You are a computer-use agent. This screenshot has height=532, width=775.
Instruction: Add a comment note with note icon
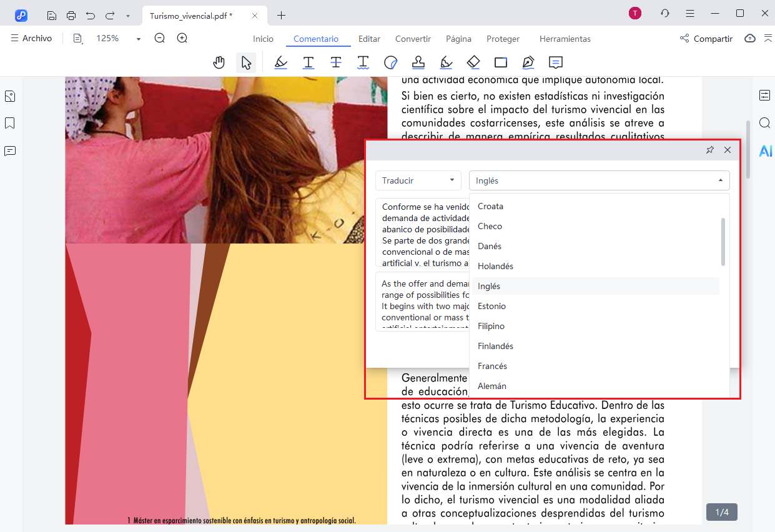[555, 62]
